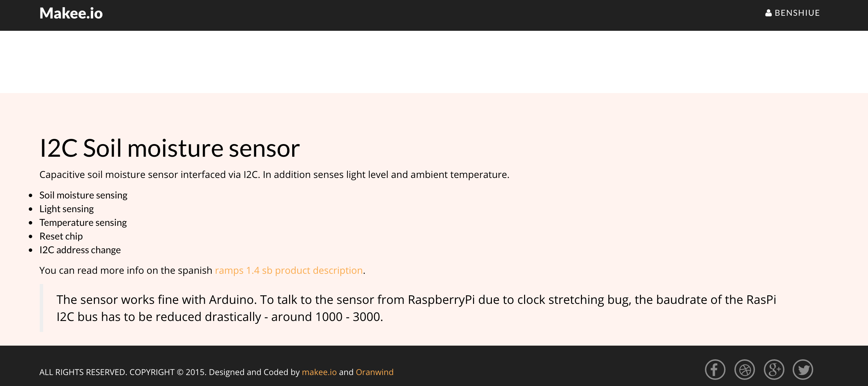Click the Twitter icon in footer
The height and width of the screenshot is (386, 868).
tap(803, 370)
